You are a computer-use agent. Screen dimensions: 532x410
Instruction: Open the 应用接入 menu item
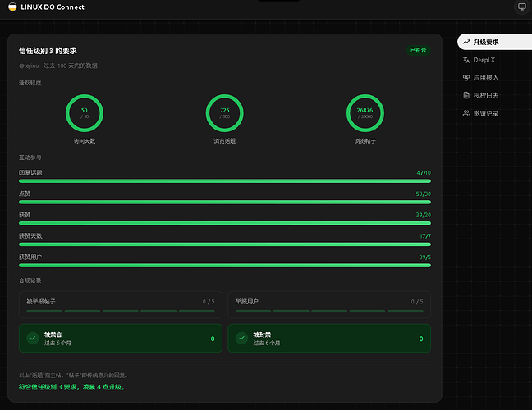[495, 78]
